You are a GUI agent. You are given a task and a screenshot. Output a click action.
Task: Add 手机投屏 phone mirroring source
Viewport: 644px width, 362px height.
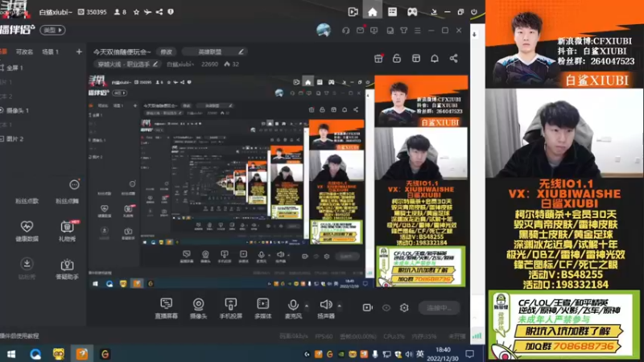[230, 308]
